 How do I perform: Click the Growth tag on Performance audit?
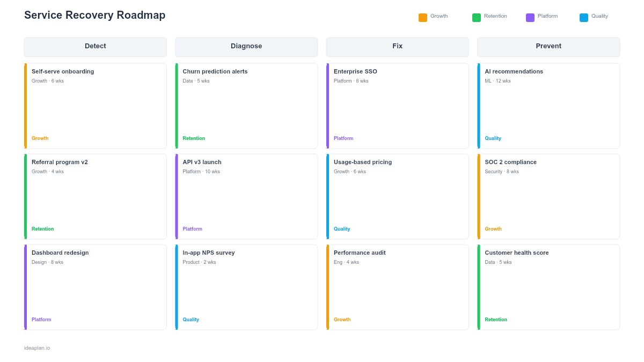click(x=342, y=319)
